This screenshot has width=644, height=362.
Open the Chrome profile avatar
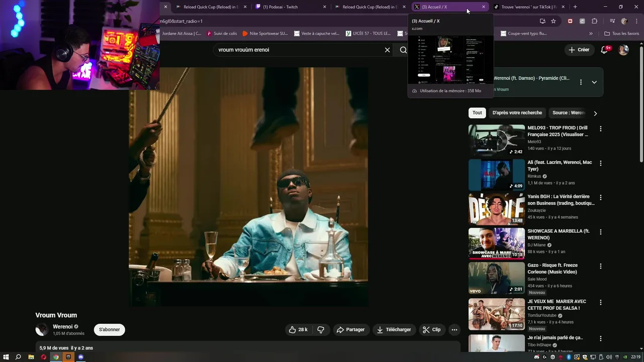tap(624, 21)
